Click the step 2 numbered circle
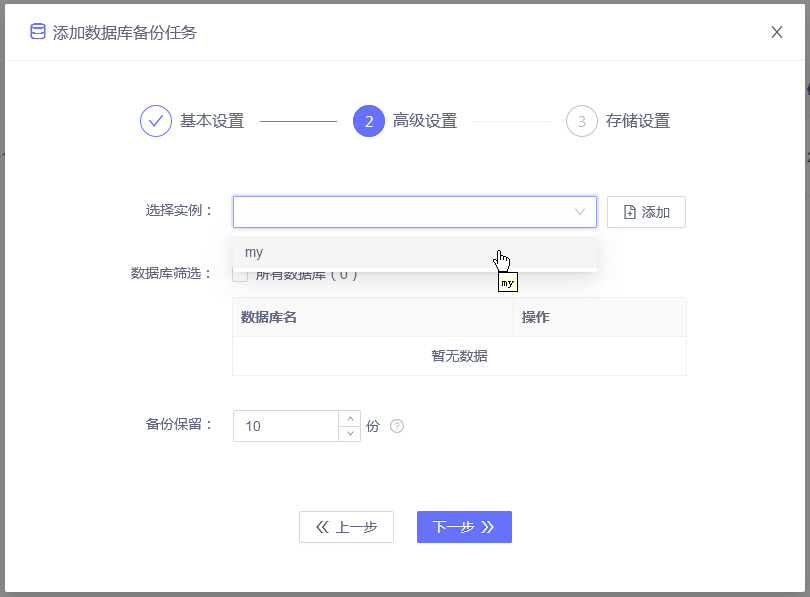This screenshot has height=597, width=810. 369,121
